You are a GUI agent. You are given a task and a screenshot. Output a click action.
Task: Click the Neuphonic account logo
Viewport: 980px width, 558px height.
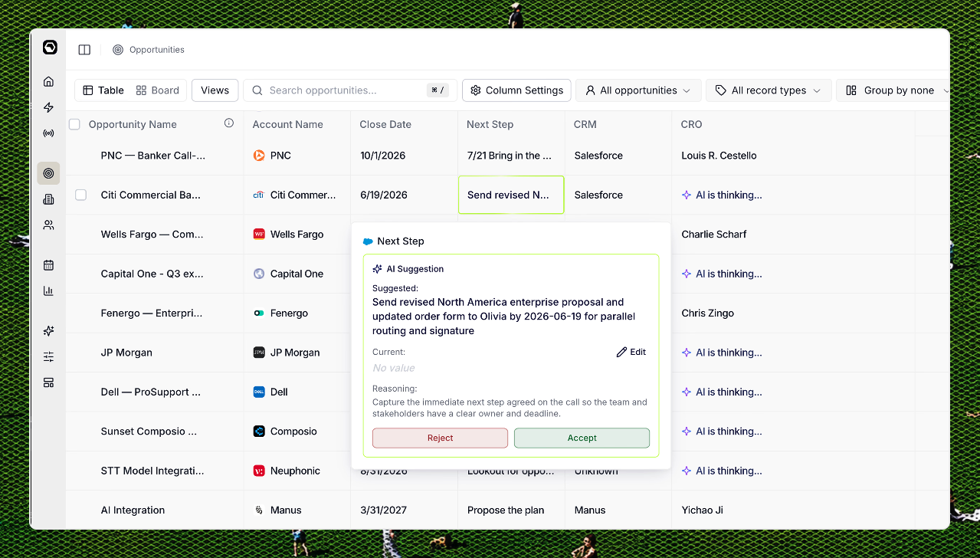pos(259,471)
